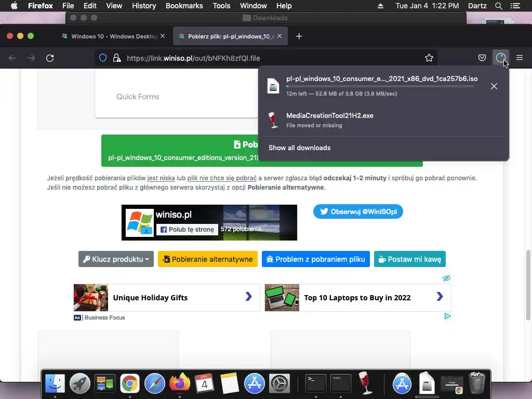Click the page vertical scrollbar
The height and width of the screenshot is (399, 532).
(528, 285)
